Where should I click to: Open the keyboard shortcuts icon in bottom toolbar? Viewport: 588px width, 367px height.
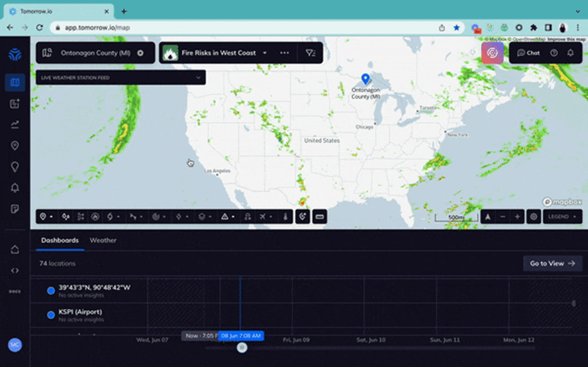[320, 216]
